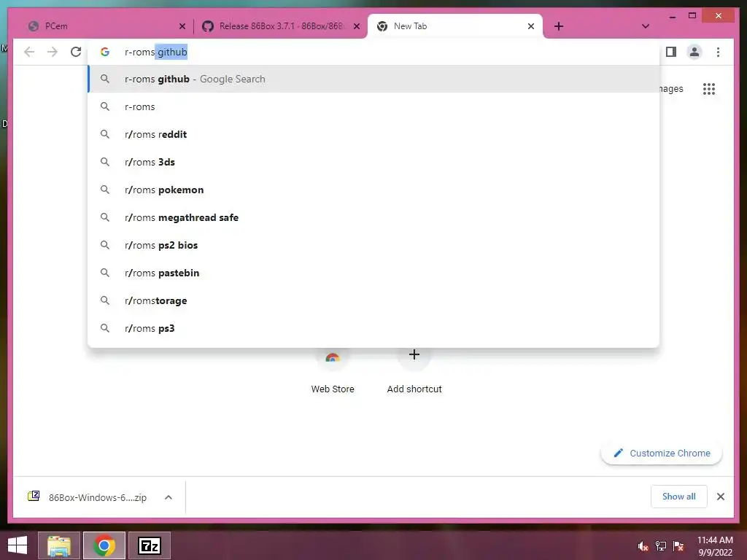The image size is (747, 560).
Task: Close the downloads bar
Action: click(x=720, y=497)
